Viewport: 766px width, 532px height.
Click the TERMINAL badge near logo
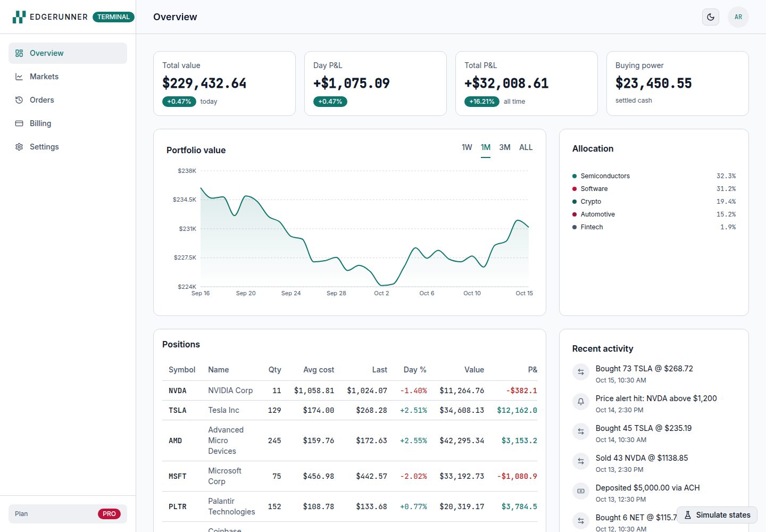coord(113,17)
